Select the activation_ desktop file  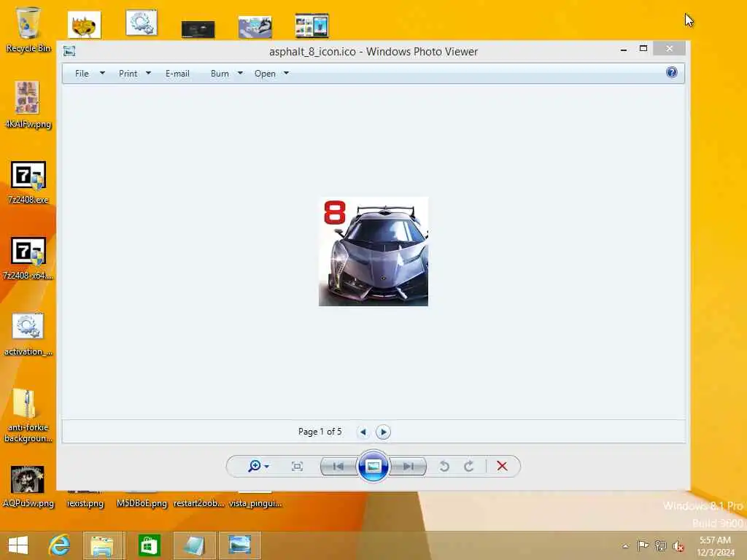[x=28, y=334]
